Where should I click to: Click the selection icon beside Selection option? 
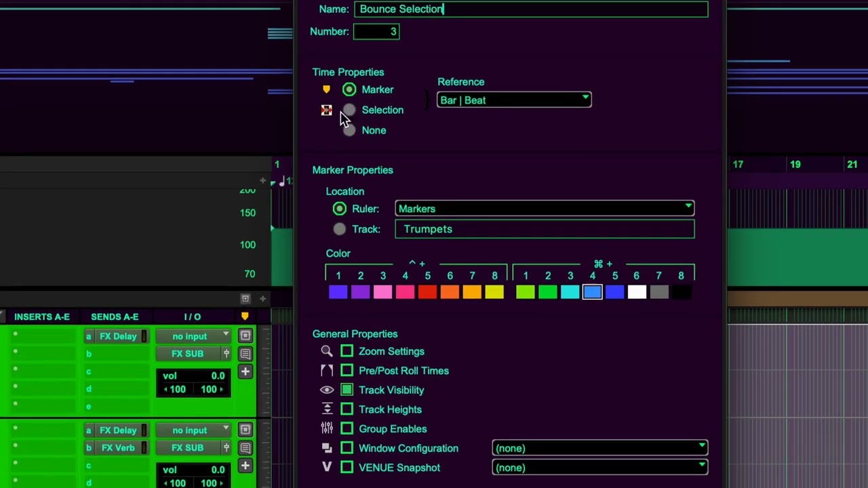coord(326,110)
